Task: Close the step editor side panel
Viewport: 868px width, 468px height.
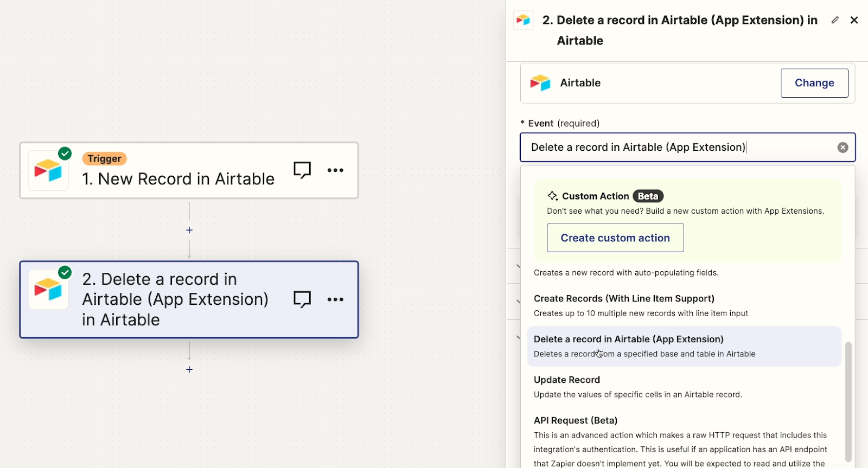Action: [854, 20]
